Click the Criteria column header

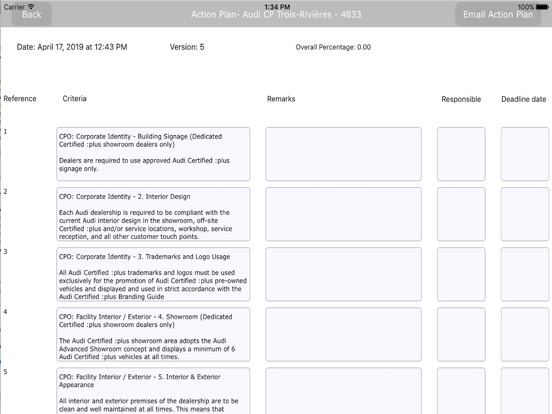74,99
